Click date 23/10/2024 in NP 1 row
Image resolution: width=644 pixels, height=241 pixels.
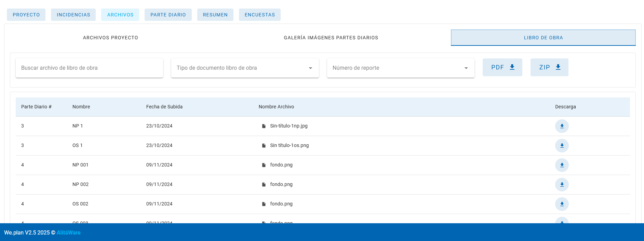click(x=159, y=126)
